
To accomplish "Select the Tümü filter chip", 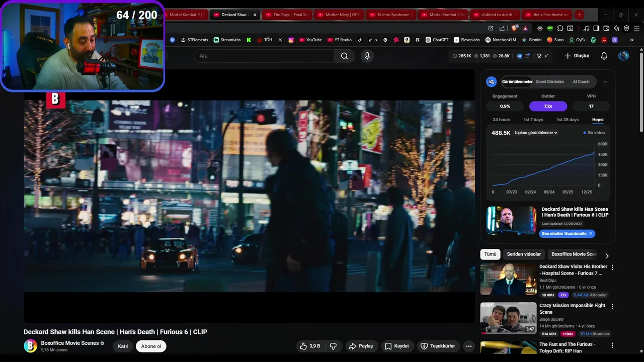I will [x=490, y=254].
